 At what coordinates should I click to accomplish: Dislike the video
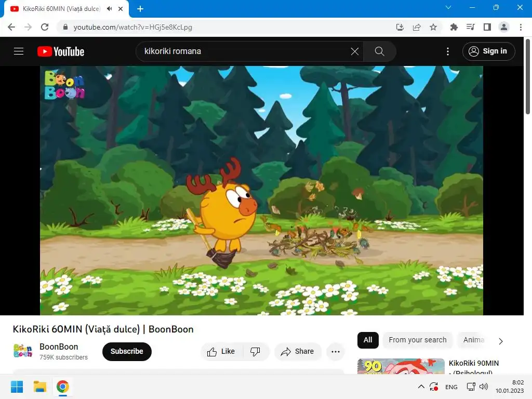tap(256, 352)
